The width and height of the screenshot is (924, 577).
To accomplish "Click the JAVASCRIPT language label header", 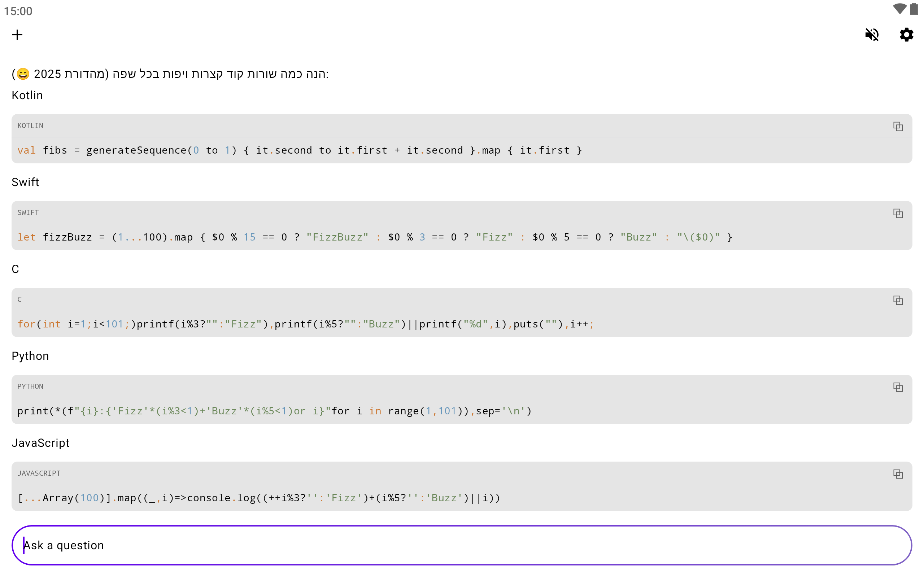I will [39, 474].
